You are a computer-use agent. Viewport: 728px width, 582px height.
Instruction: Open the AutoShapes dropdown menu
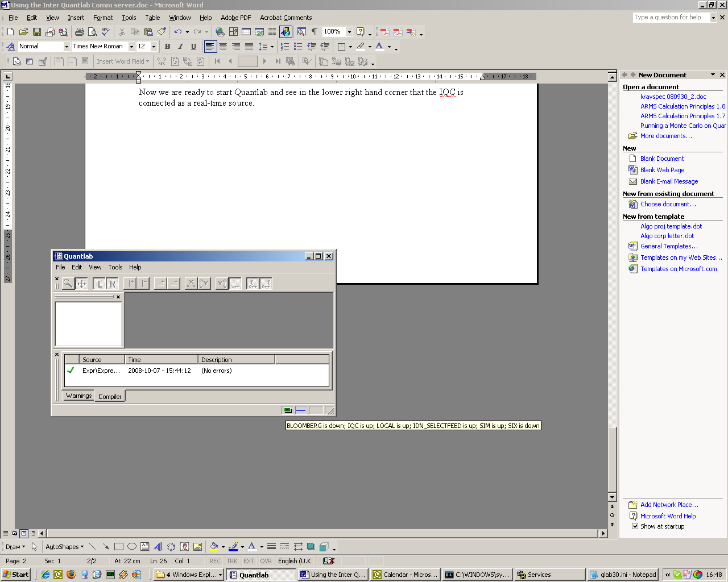64,547
